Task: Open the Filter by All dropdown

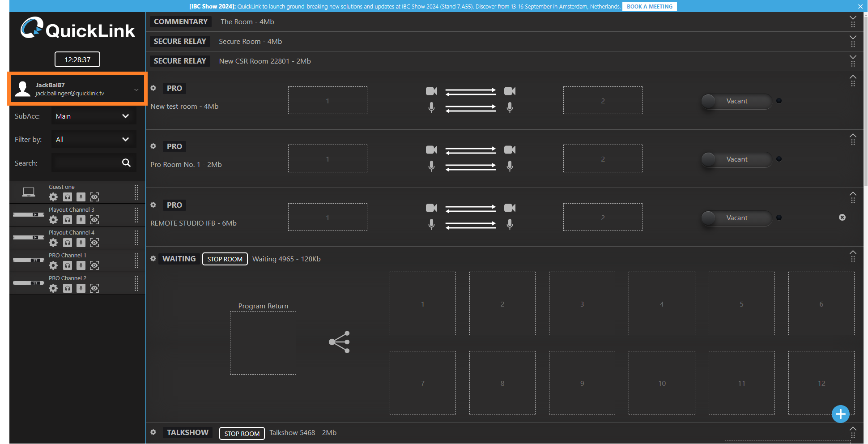Action: 93,140
